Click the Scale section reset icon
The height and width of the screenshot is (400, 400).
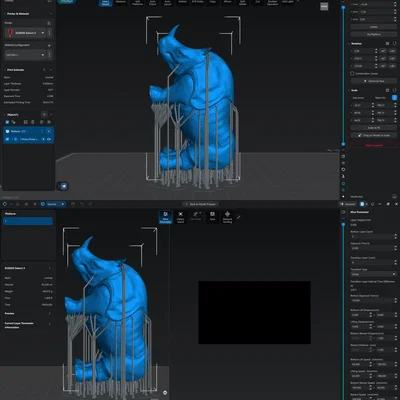(395, 90)
